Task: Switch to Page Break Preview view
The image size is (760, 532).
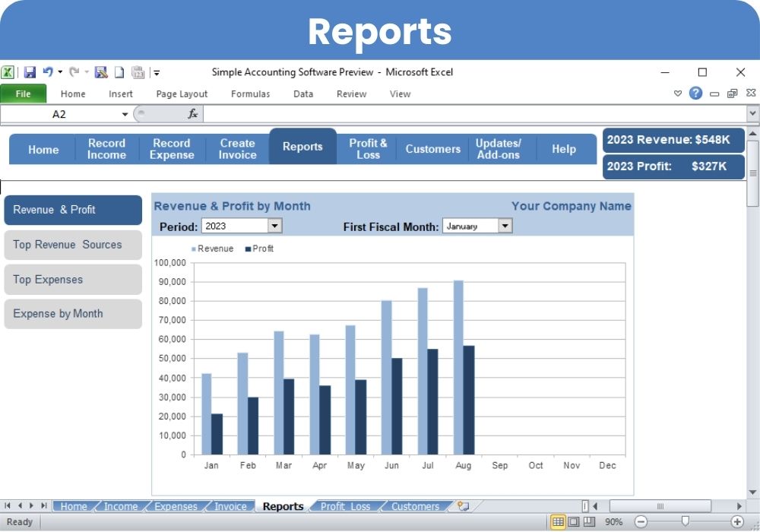Action: coord(589,522)
